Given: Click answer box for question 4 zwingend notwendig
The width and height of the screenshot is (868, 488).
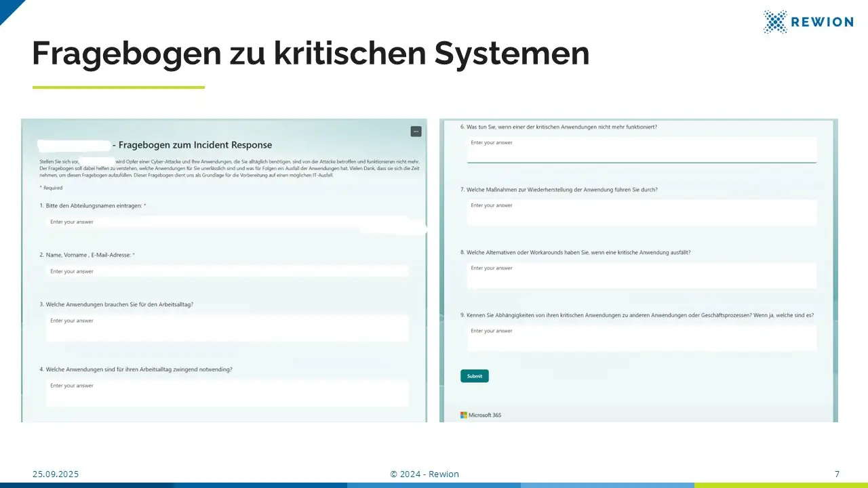Looking at the screenshot, I should pos(227,393).
